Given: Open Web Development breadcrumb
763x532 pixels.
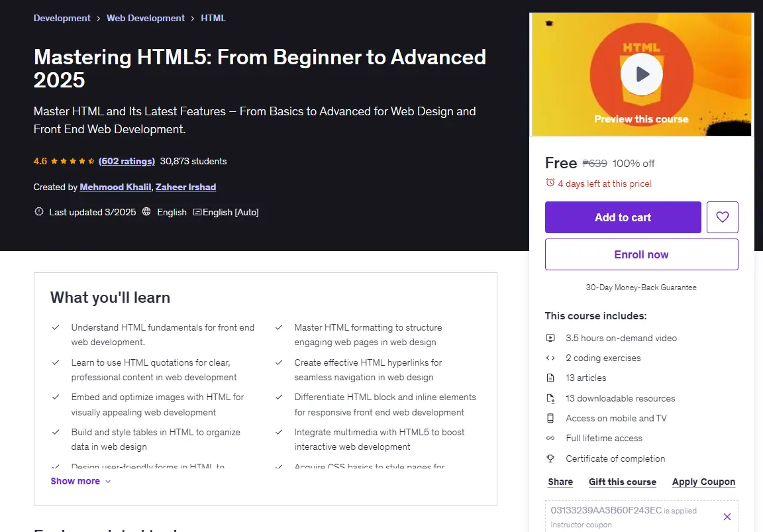Looking at the screenshot, I should [x=146, y=18].
